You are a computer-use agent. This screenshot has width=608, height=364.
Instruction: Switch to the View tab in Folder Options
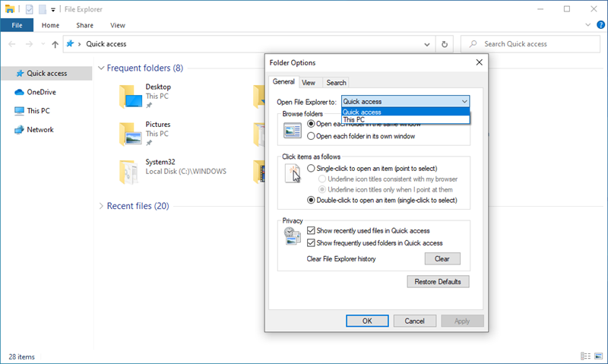click(x=309, y=83)
